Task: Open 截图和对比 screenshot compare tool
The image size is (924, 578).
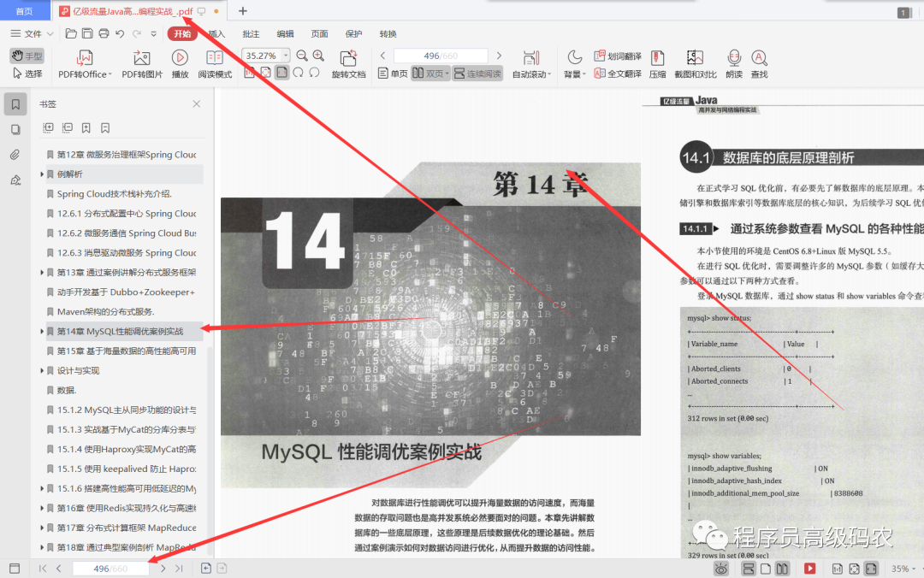Action: coord(696,64)
